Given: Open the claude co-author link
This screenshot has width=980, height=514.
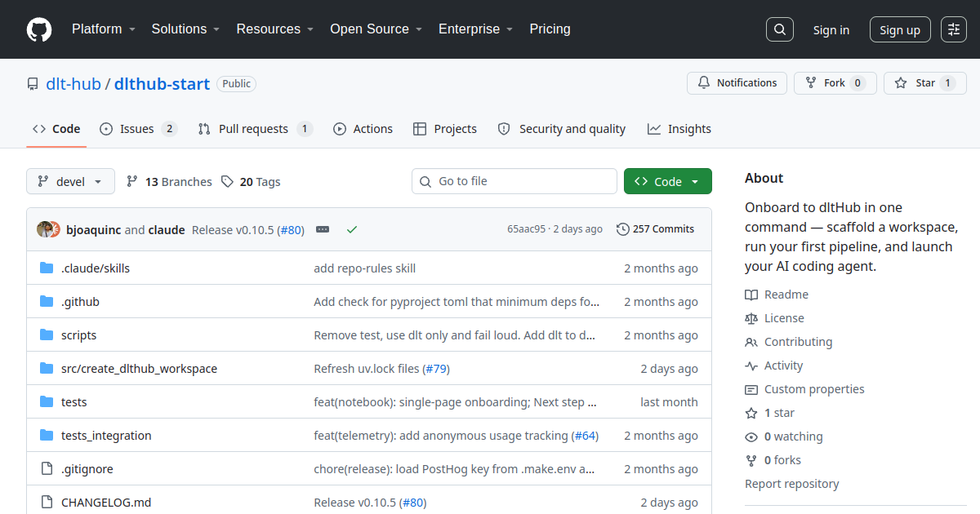Looking at the screenshot, I should (x=167, y=230).
